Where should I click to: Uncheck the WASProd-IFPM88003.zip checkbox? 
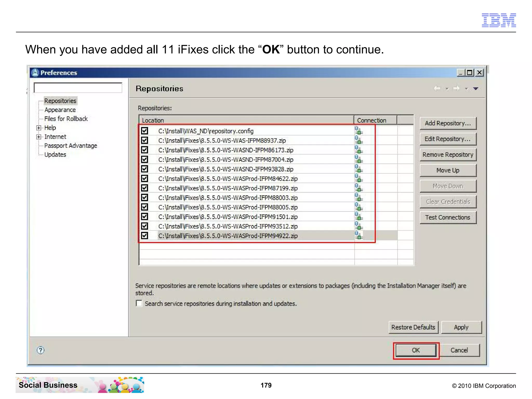(144, 197)
